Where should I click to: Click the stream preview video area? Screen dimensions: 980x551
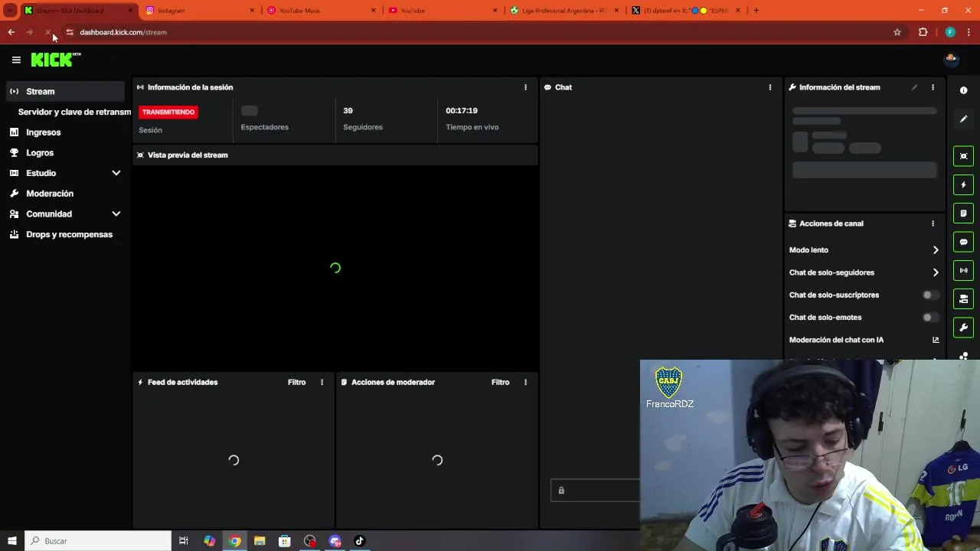coord(335,268)
